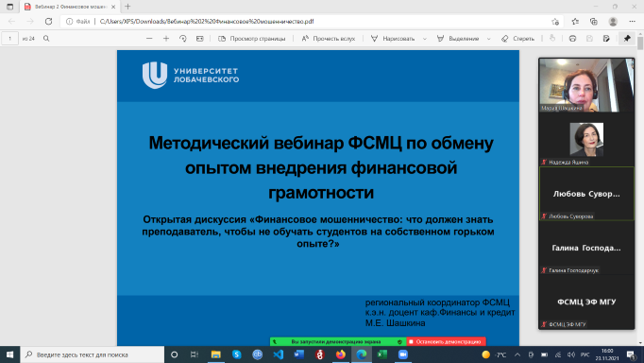This screenshot has height=363, width=644.
Task: Click the PDF search magnifier icon
Action: 46,38
